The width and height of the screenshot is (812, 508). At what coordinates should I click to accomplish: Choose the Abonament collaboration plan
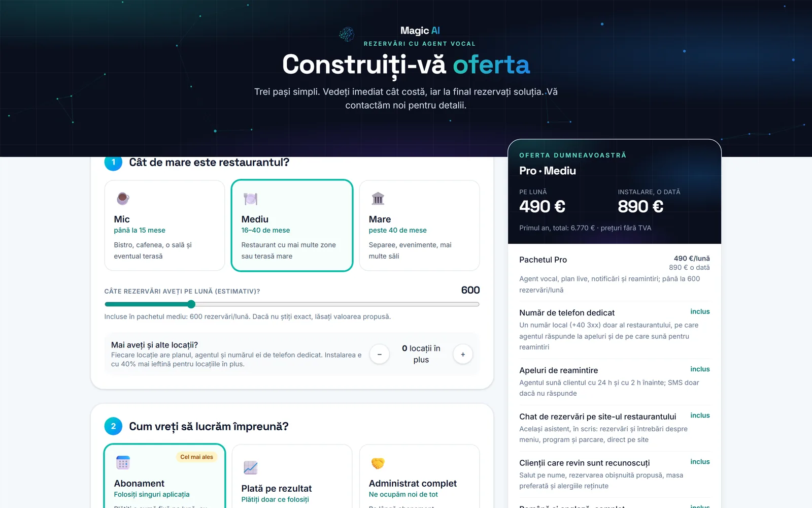coord(164,476)
